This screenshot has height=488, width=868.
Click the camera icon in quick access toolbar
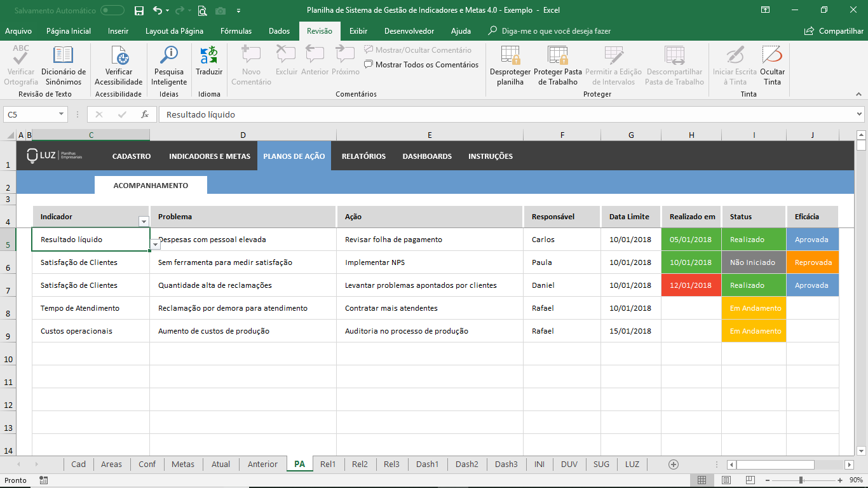[x=220, y=10]
